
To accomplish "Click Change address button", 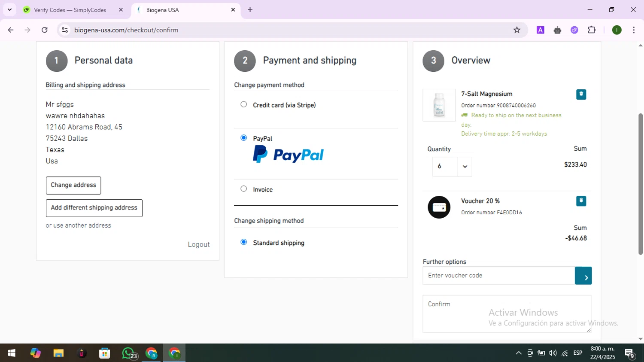I will [73, 185].
